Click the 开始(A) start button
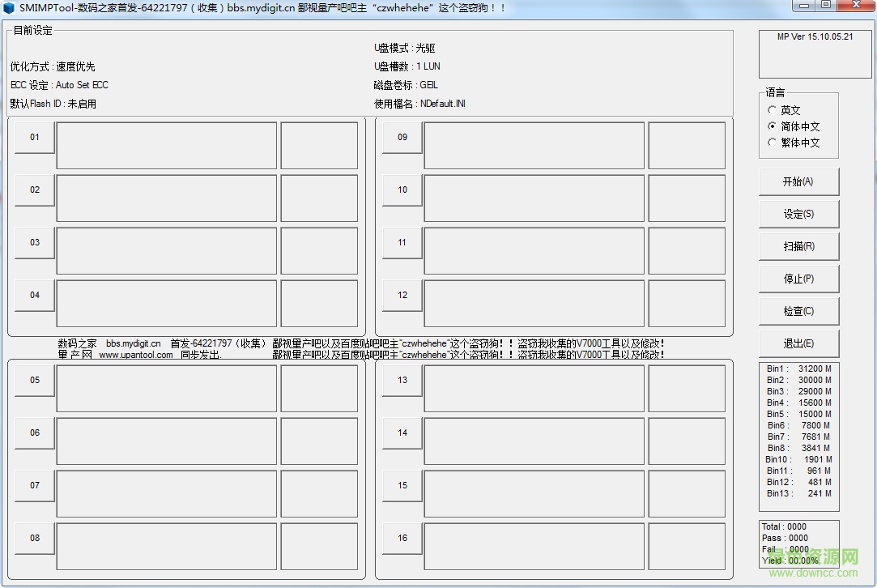The image size is (877, 588). point(798,182)
